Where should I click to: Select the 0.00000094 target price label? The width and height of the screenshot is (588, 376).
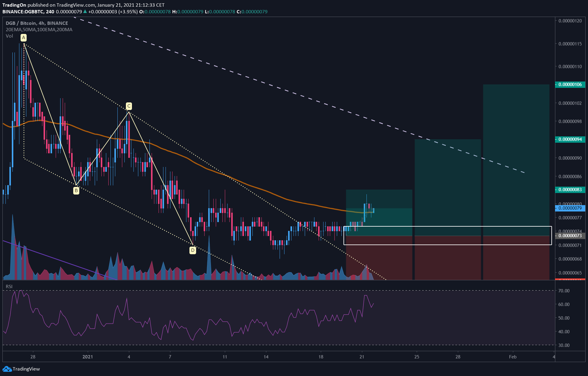tap(570, 139)
